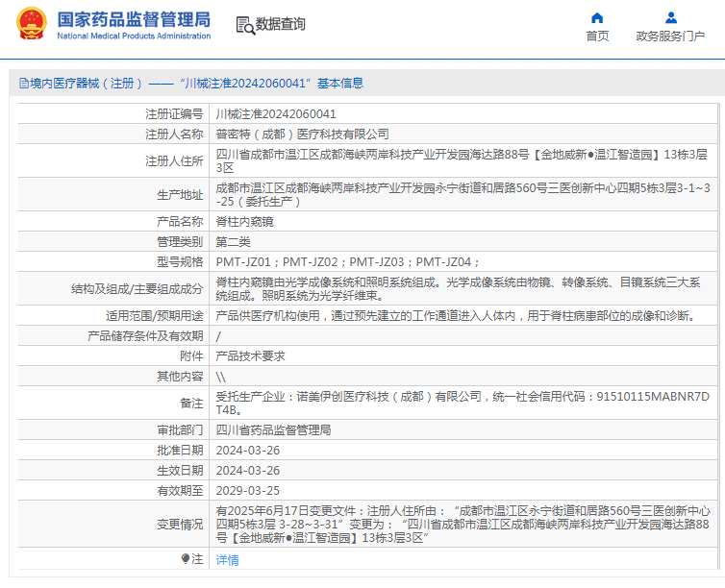The height and width of the screenshot is (588, 725).
Task: Click the person icon above 政务服务门户
Action: (x=670, y=17)
